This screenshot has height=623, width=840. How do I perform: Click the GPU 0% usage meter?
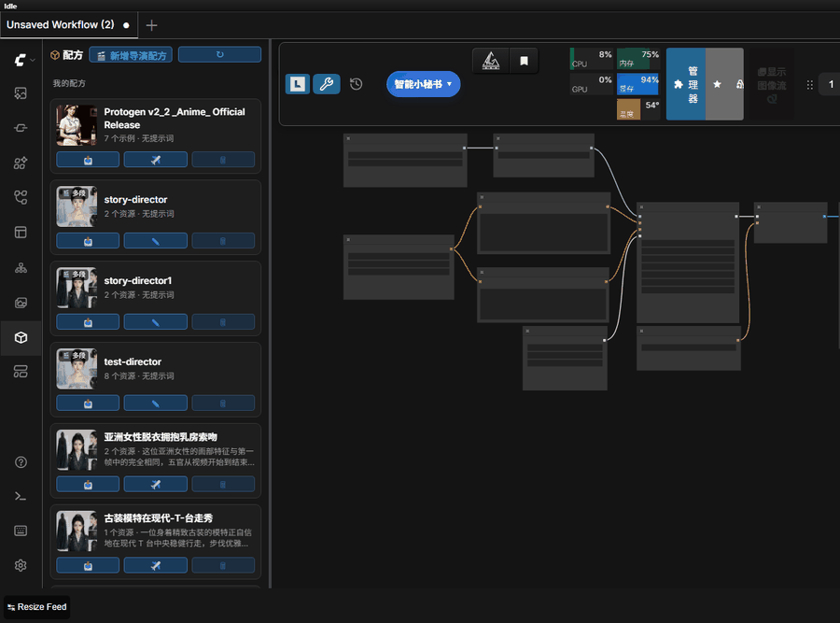(x=592, y=84)
